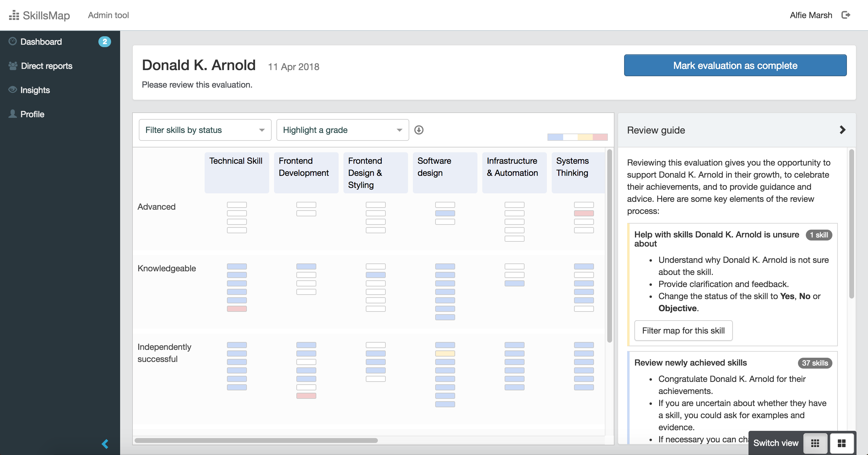Select Dashboard in the left navigation
The height and width of the screenshot is (455, 868).
[41, 41]
